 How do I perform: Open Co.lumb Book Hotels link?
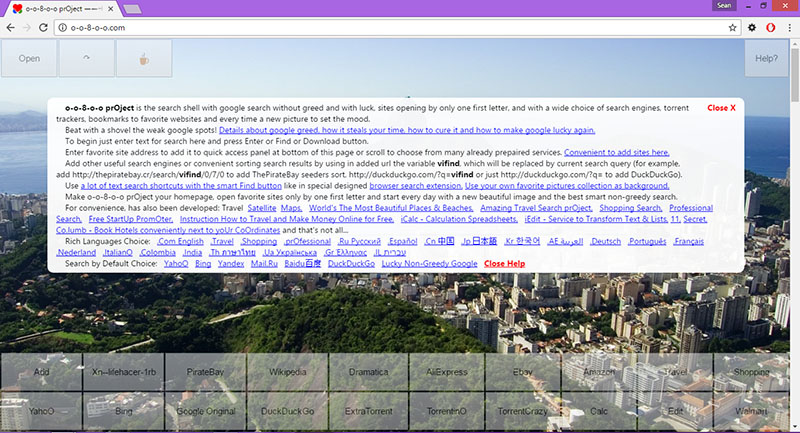(x=168, y=230)
